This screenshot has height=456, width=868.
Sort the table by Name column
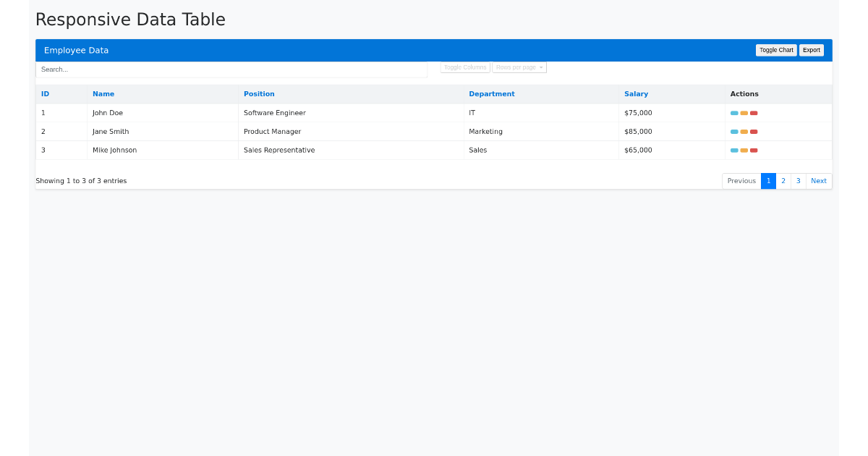(103, 93)
